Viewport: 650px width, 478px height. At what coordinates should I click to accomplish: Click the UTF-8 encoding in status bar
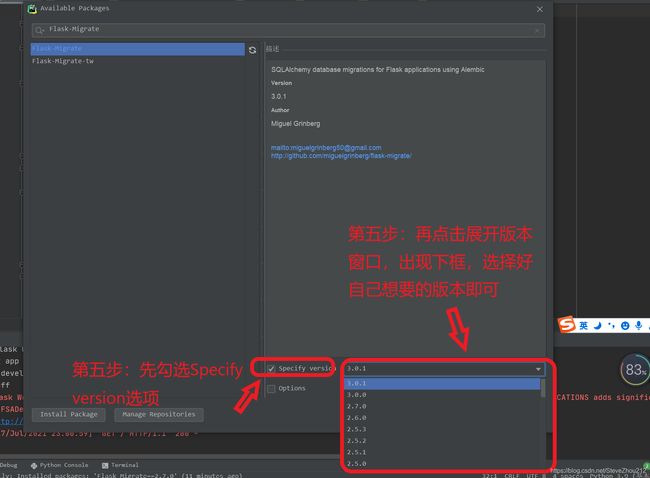[x=536, y=475]
